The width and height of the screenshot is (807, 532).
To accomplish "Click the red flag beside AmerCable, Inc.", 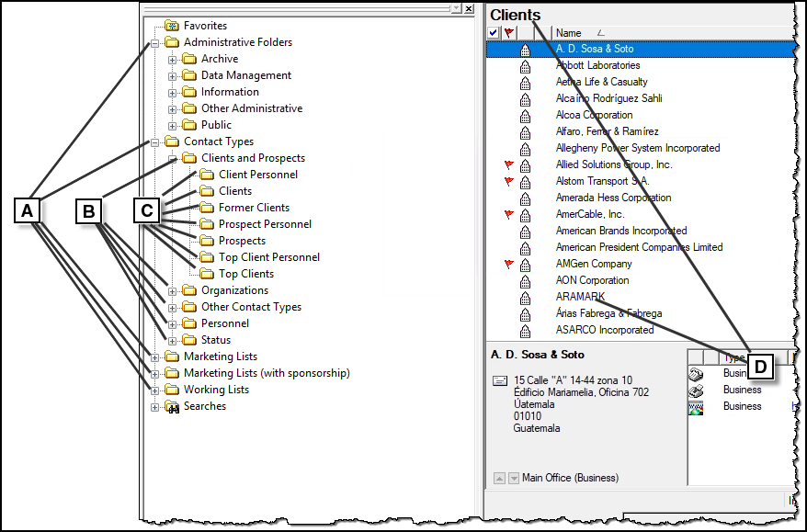I will point(509,214).
